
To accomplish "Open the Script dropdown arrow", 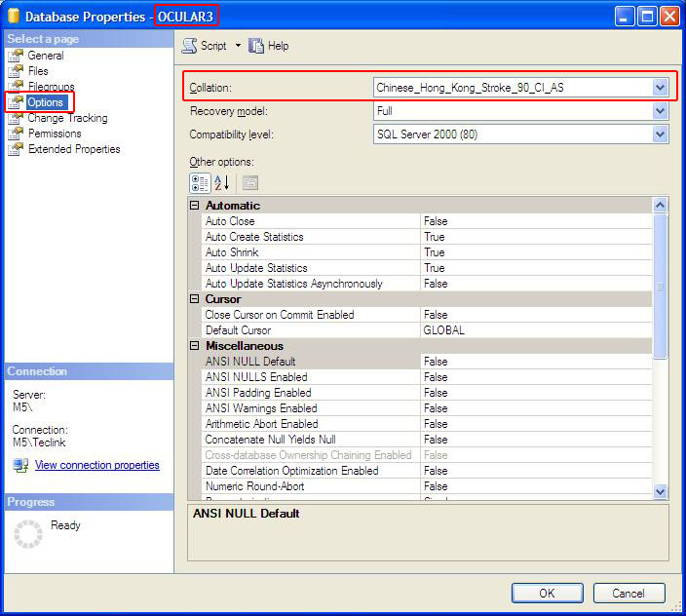I will (238, 46).
